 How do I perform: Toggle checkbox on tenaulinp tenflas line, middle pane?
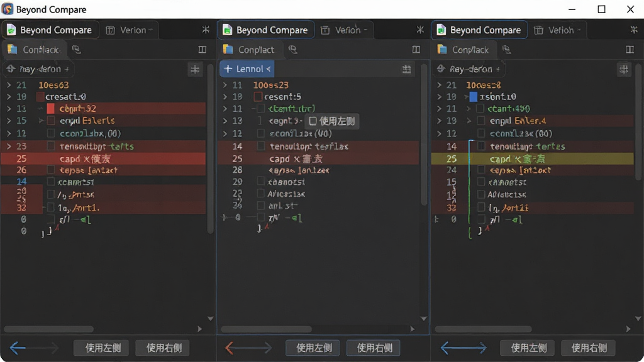click(x=261, y=146)
